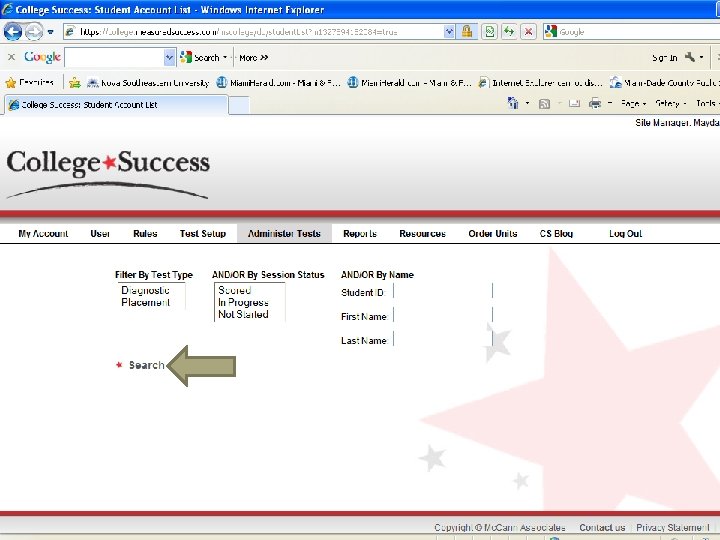Open the Rules menu item
720x540 pixels.
145,233
